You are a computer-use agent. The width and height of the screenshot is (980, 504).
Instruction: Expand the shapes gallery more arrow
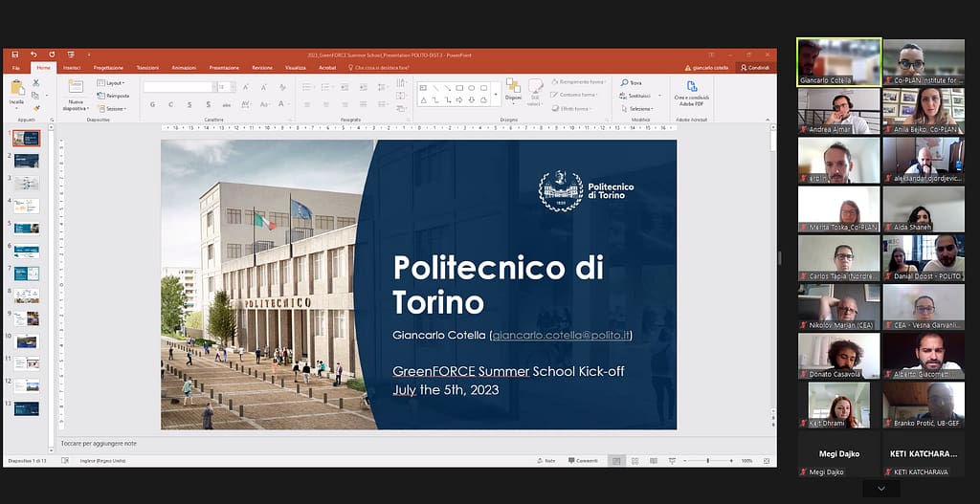coord(496,95)
